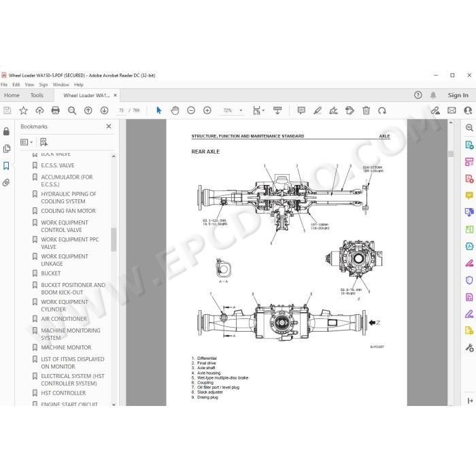Open the Window menu
476x476 pixels.
click(x=61, y=85)
